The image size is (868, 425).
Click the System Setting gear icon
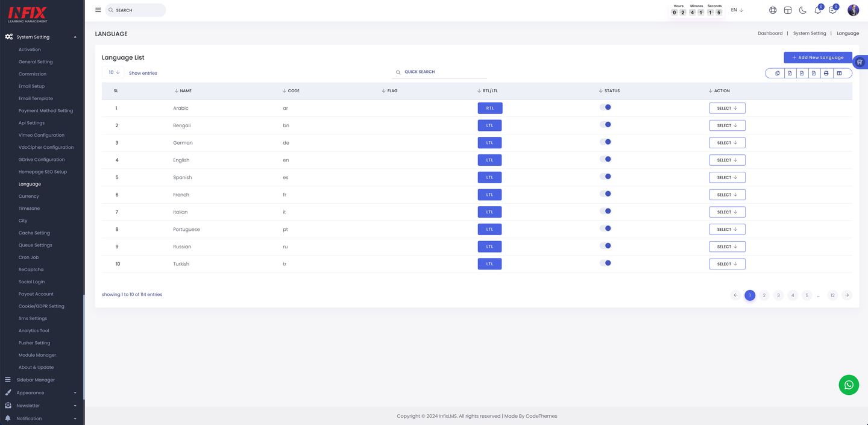[x=8, y=37]
